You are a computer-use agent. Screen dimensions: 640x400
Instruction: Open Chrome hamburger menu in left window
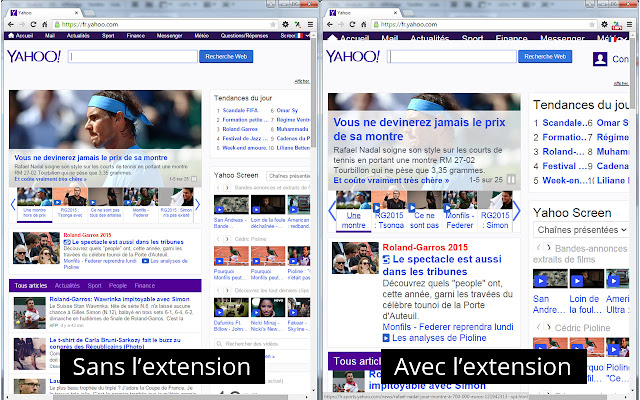tap(310, 24)
